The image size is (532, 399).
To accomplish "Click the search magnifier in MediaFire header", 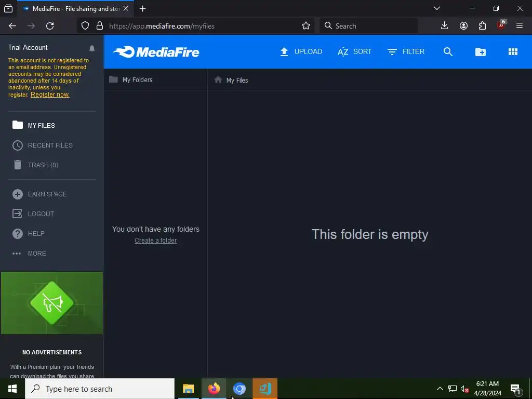I will point(448,51).
